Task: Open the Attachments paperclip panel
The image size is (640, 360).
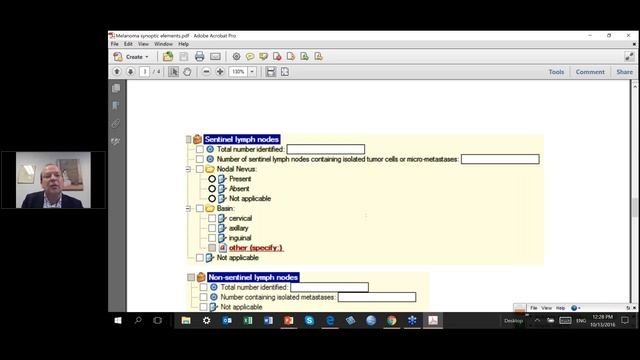Action: (116, 123)
